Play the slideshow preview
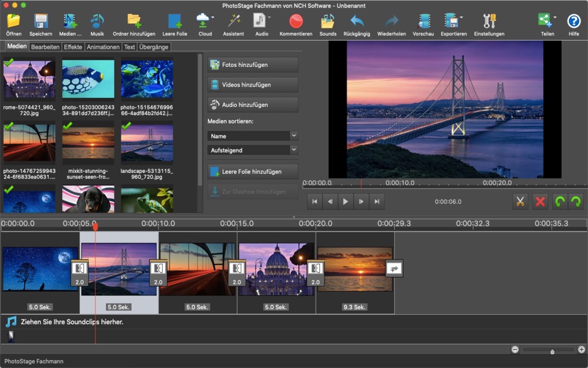The height and width of the screenshot is (368, 588). [345, 201]
